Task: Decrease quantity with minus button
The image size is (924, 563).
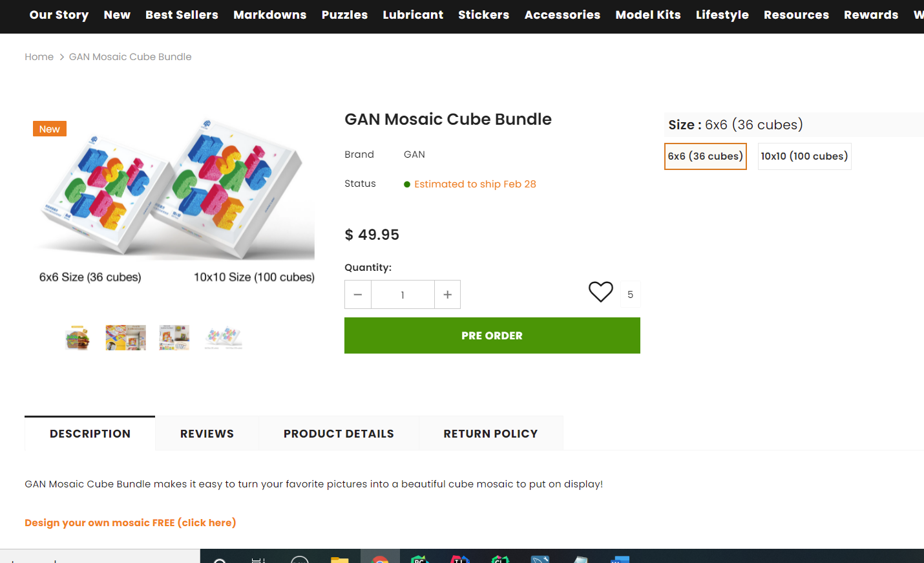Action: pos(358,295)
